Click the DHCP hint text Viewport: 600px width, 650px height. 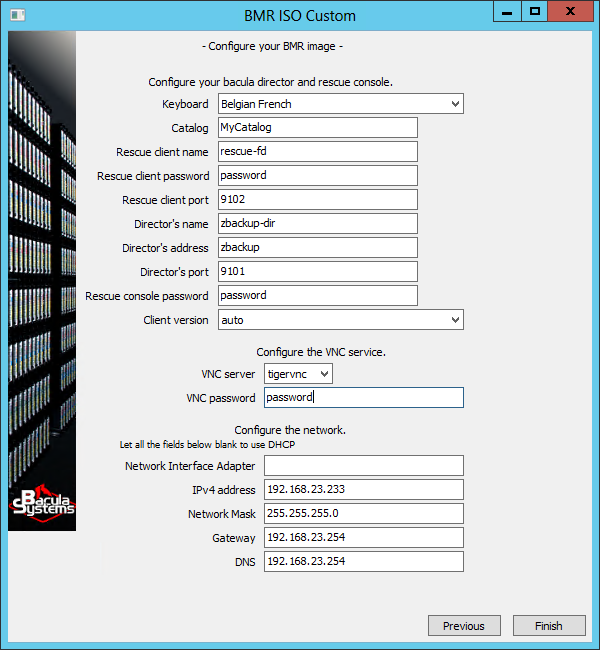coord(207,445)
